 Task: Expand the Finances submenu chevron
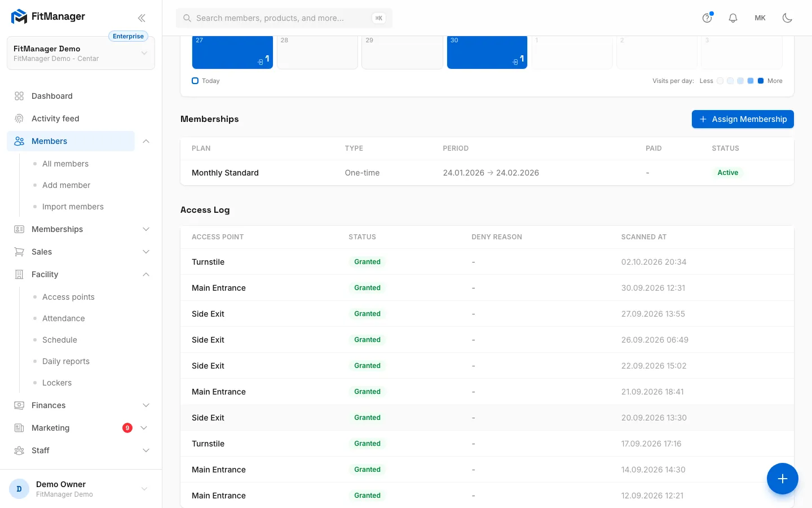(146, 405)
